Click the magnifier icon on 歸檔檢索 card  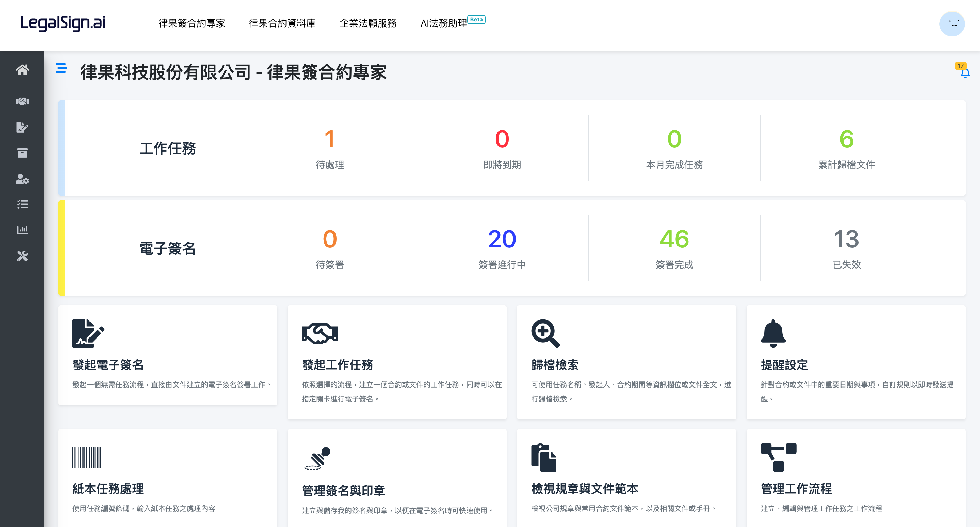coord(545,333)
